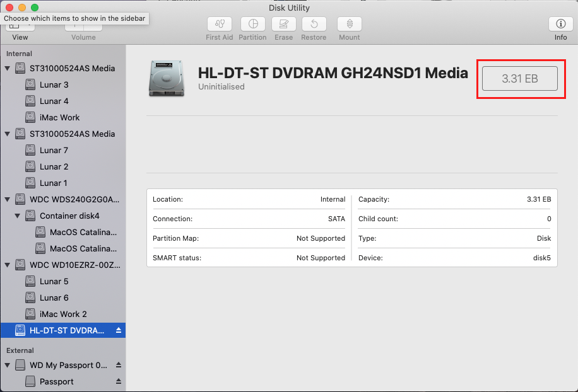Click the Connection value 'SATA'
This screenshot has width=578, height=392.
click(336, 219)
